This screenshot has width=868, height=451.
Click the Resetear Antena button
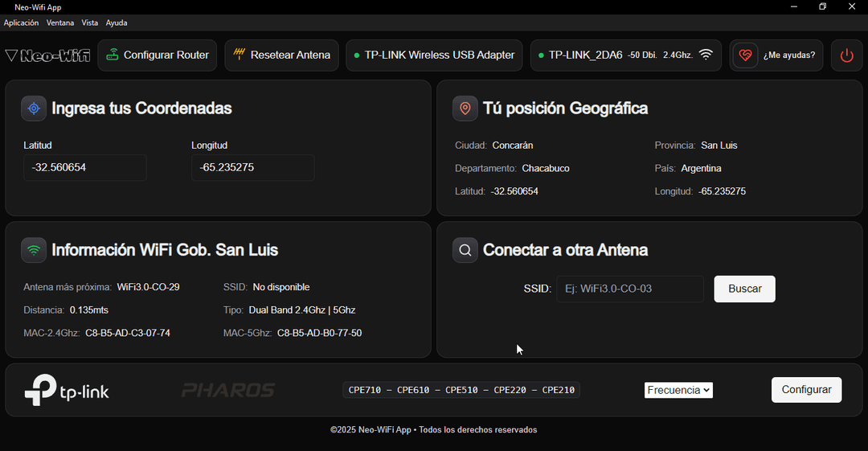click(x=282, y=55)
